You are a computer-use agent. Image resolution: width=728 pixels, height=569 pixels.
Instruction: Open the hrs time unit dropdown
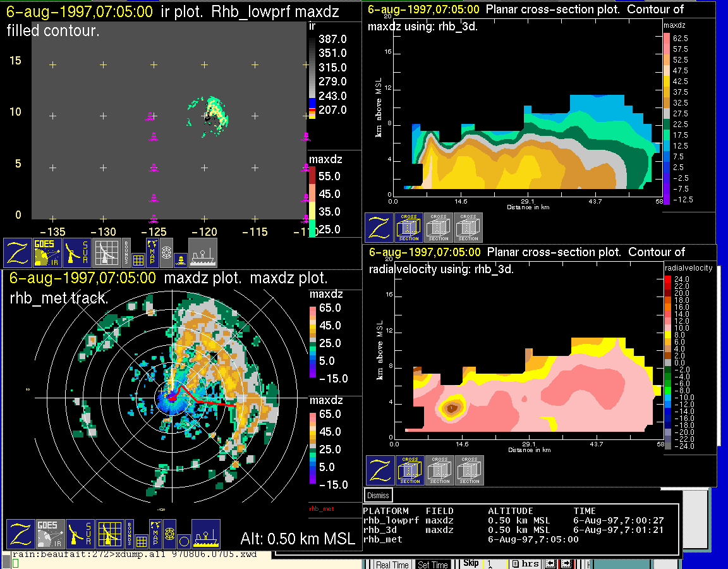pyautogui.click(x=526, y=564)
